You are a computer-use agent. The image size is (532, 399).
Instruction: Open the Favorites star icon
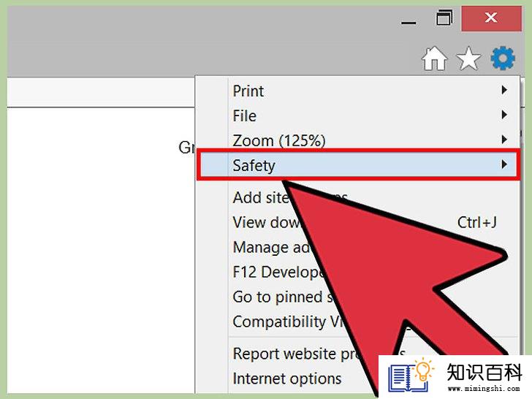click(x=468, y=58)
